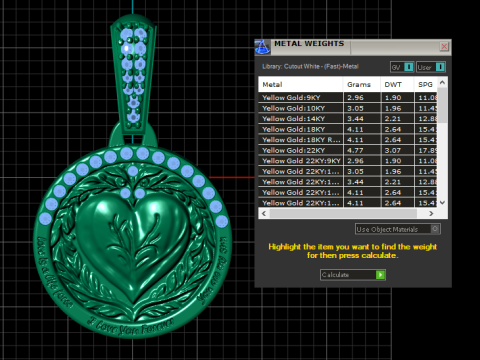Toggle the GV library switch
This screenshot has width=480, height=360.
402,67
